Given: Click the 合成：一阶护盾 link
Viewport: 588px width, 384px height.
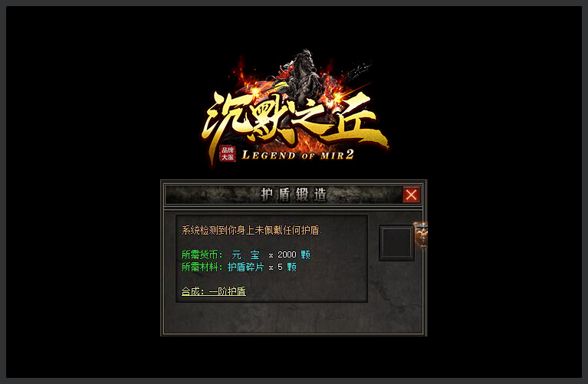Looking at the screenshot, I should tap(213, 291).
